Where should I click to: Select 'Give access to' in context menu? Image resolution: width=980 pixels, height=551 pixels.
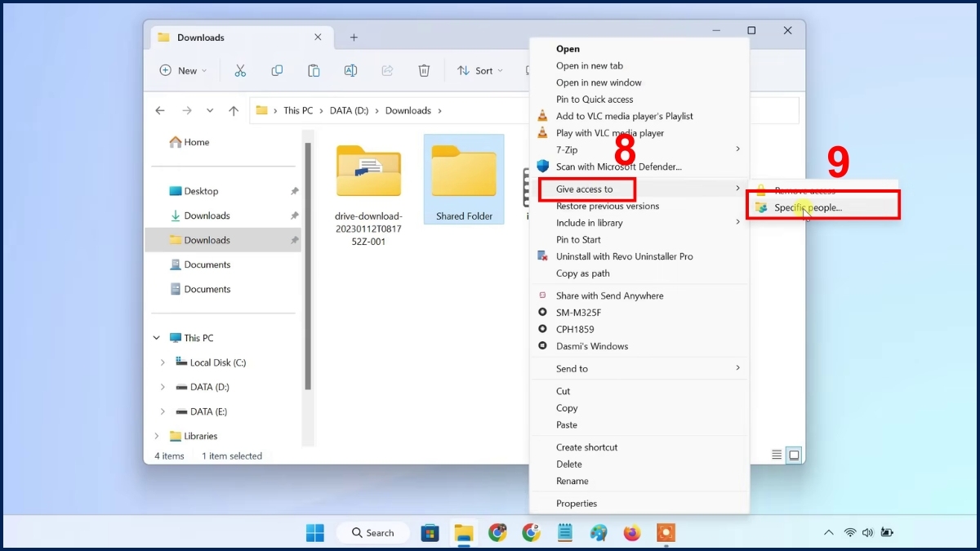point(585,189)
